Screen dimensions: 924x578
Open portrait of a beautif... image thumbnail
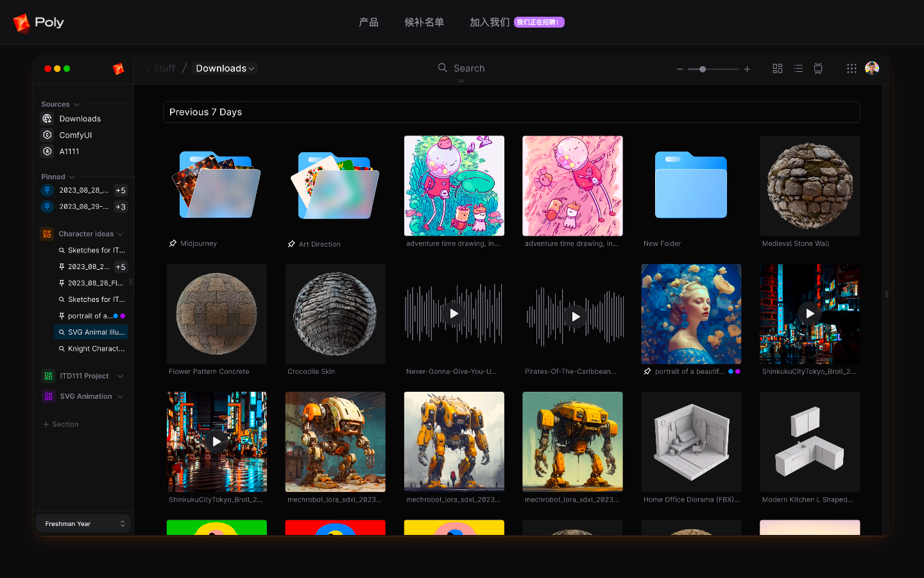click(691, 313)
